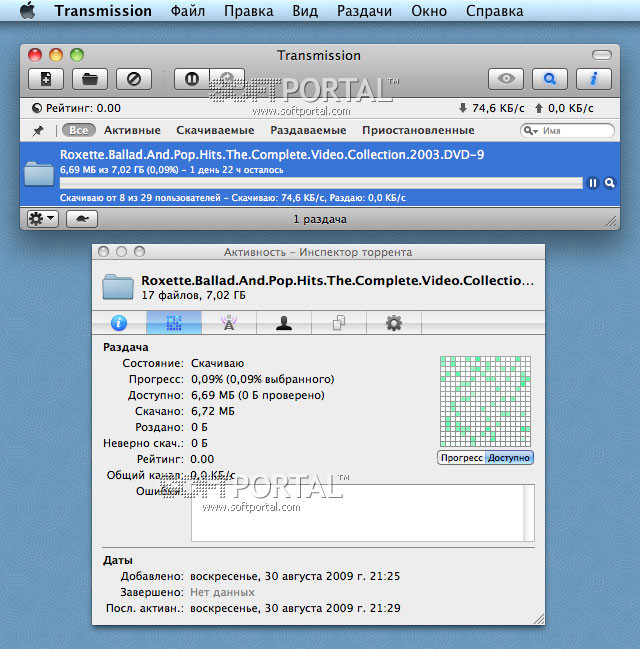The image size is (640, 649).
Task: Click the pin icon in the filter bar
Action: (38, 131)
